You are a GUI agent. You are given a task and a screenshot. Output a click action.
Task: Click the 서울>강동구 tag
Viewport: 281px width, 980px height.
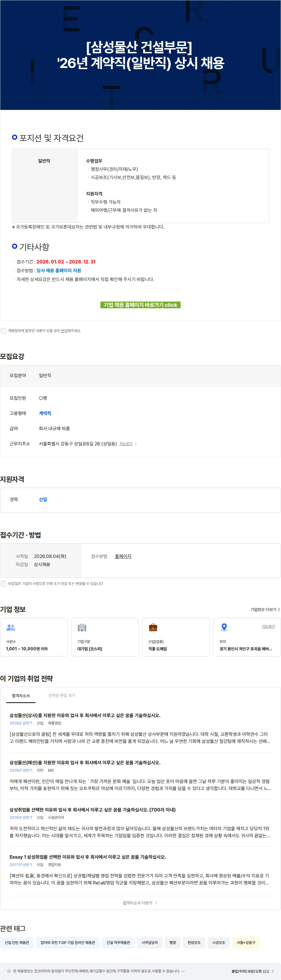coord(246,942)
